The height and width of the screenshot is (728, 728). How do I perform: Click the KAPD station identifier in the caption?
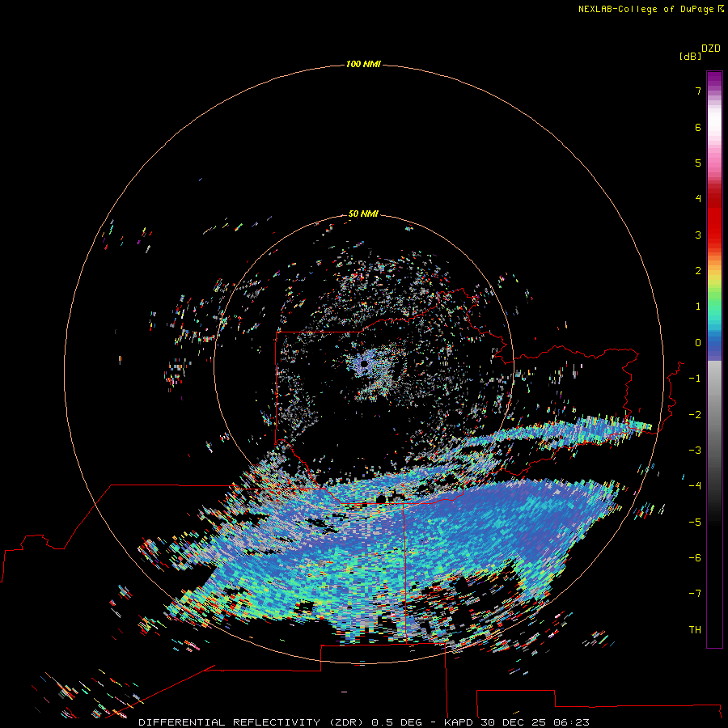459,722
